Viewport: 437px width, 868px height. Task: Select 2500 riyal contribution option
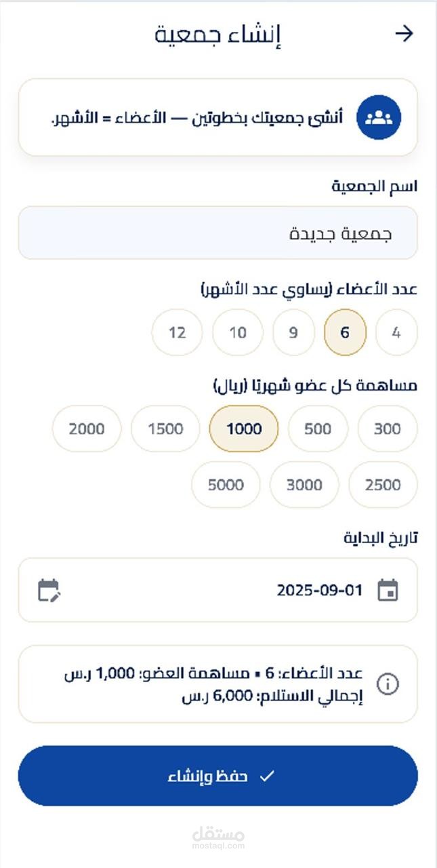(x=383, y=485)
